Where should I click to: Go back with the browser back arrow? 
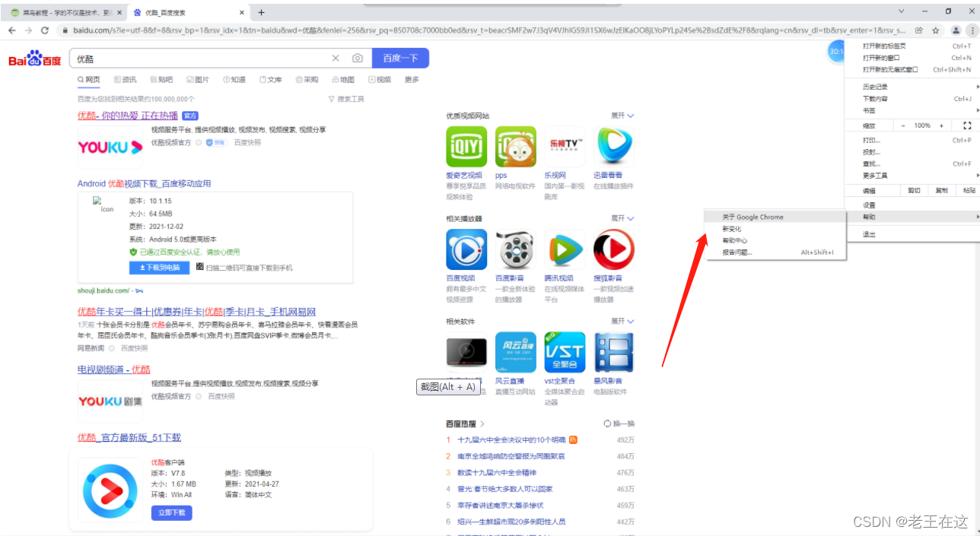tap(12, 30)
